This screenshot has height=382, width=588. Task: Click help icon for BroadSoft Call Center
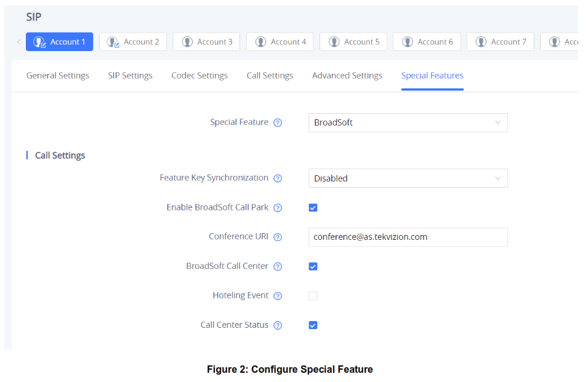point(278,266)
